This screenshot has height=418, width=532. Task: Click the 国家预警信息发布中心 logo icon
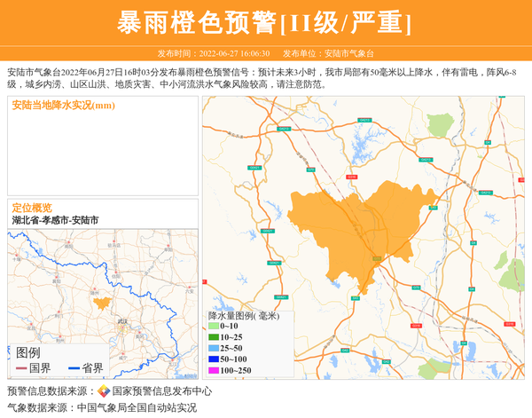[x=104, y=390]
